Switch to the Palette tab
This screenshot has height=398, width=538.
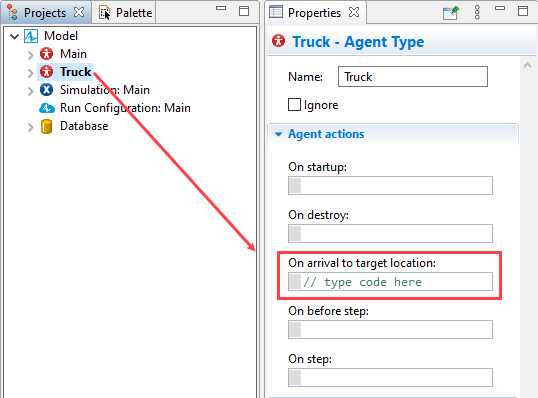(x=125, y=13)
